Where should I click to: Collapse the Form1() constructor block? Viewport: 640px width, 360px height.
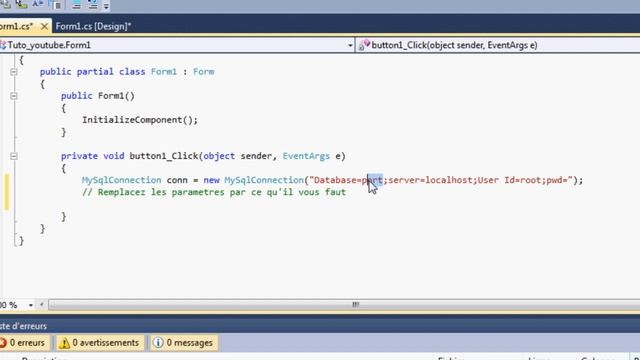click(13, 96)
